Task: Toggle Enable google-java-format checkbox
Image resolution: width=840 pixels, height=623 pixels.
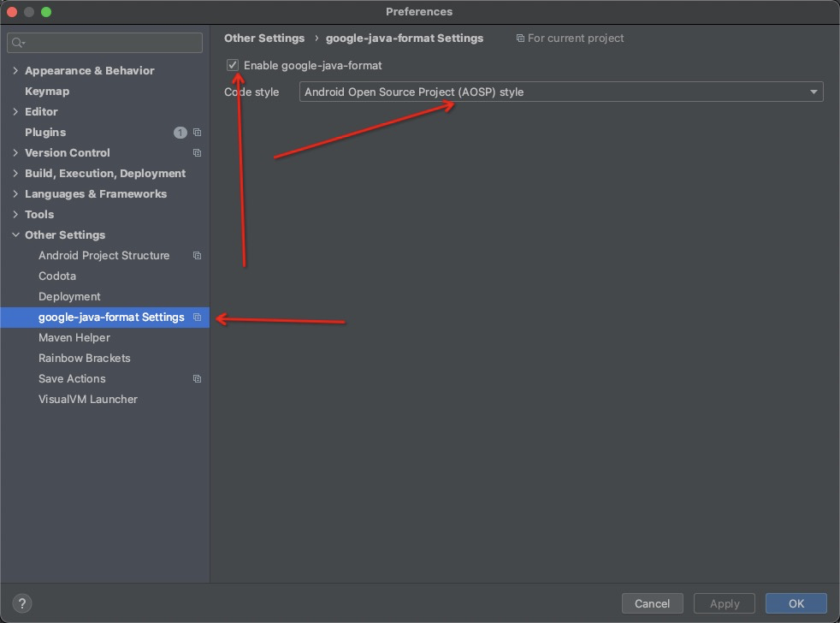Action: pyautogui.click(x=233, y=65)
